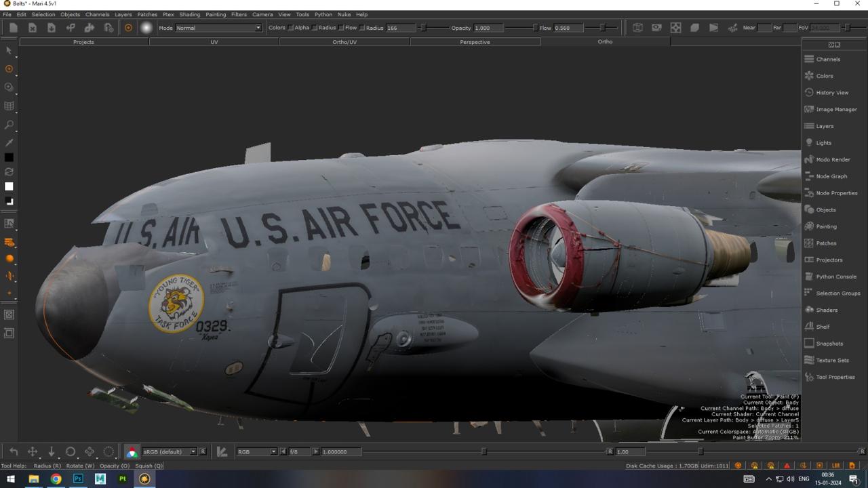This screenshot has height=488, width=868.
Task: Open the blend Mode dropdown showing Normal
Action: [x=218, y=28]
